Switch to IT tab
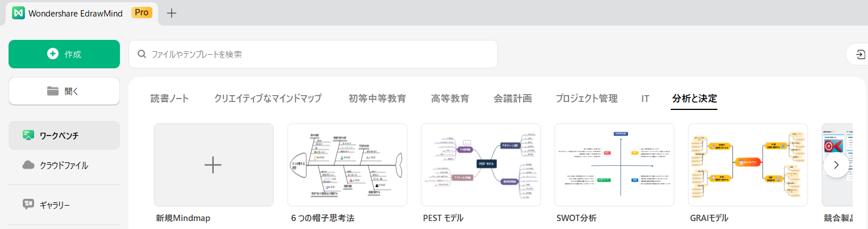868x229 pixels. tap(645, 98)
